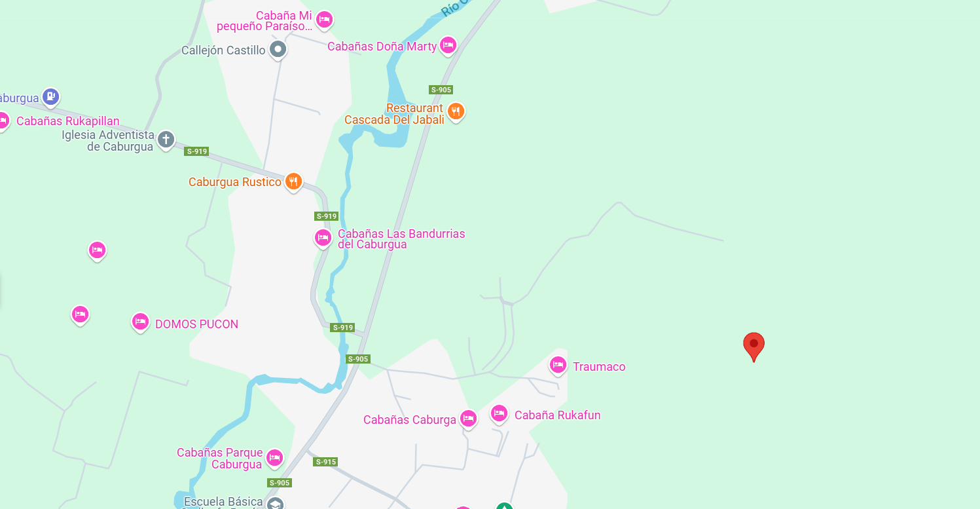The width and height of the screenshot is (980, 509).
Task: Click the Escuela Básica school marker
Action: click(x=276, y=503)
